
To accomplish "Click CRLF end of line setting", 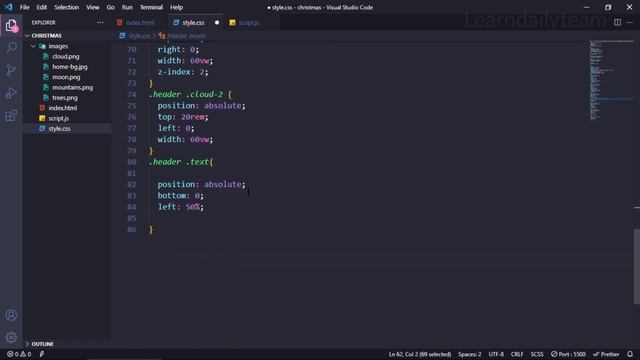I will tap(517, 354).
